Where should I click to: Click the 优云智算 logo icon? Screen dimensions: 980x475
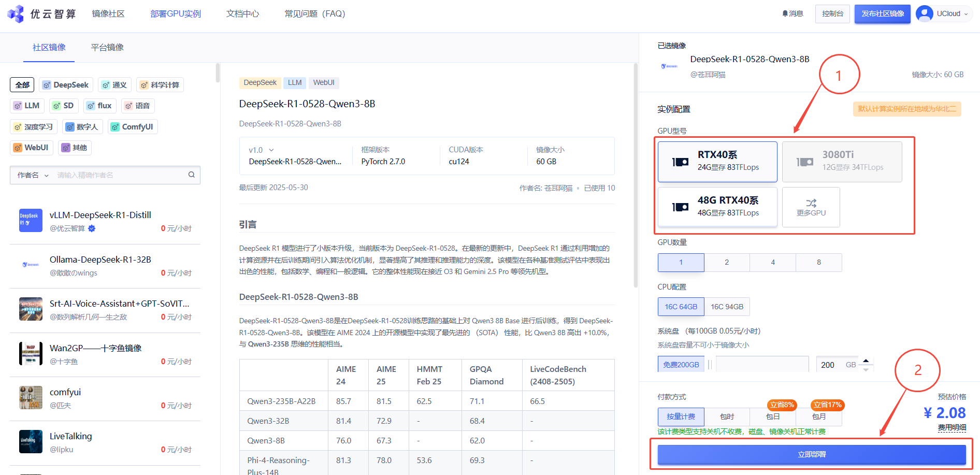[x=16, y=14]
